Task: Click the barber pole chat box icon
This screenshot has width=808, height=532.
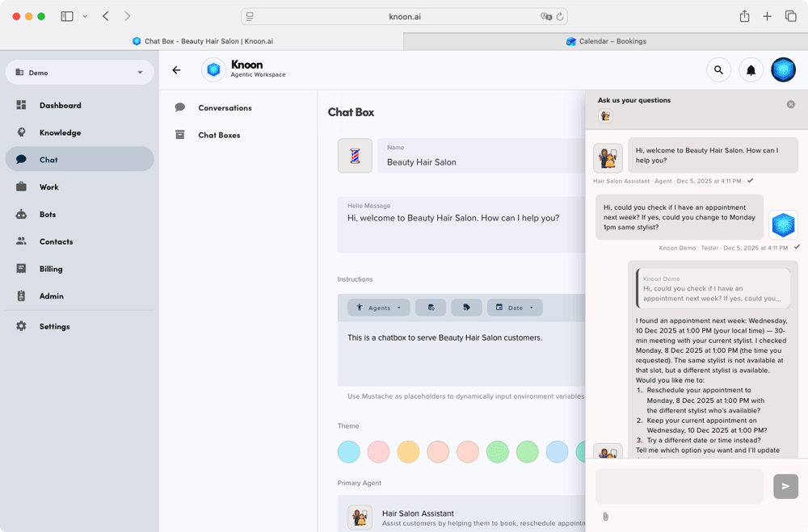Action: coord(355,156)
